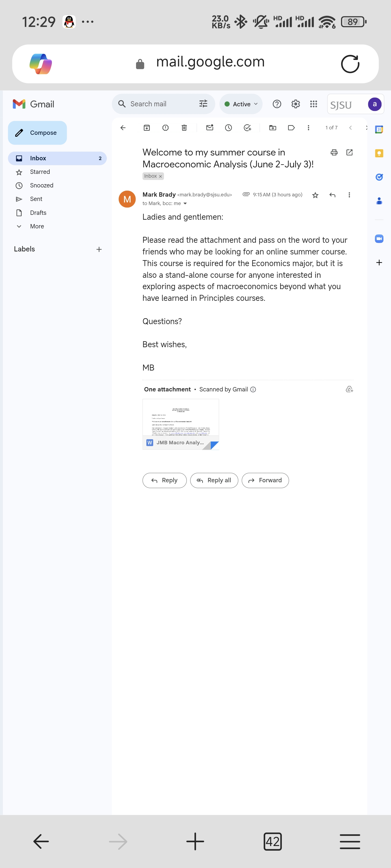Click the Reply all button
Viewport: 391px width, 868px height.
point(214,480)
